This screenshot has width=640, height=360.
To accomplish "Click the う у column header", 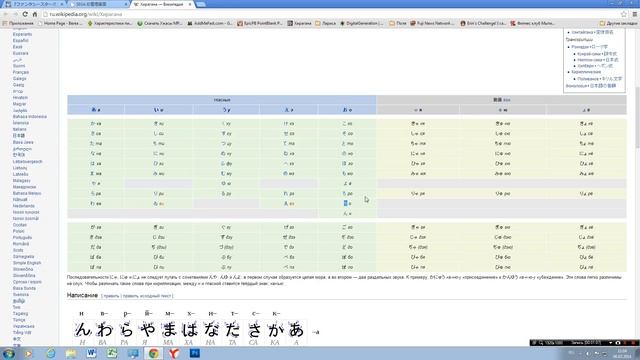I will point(226,110).
